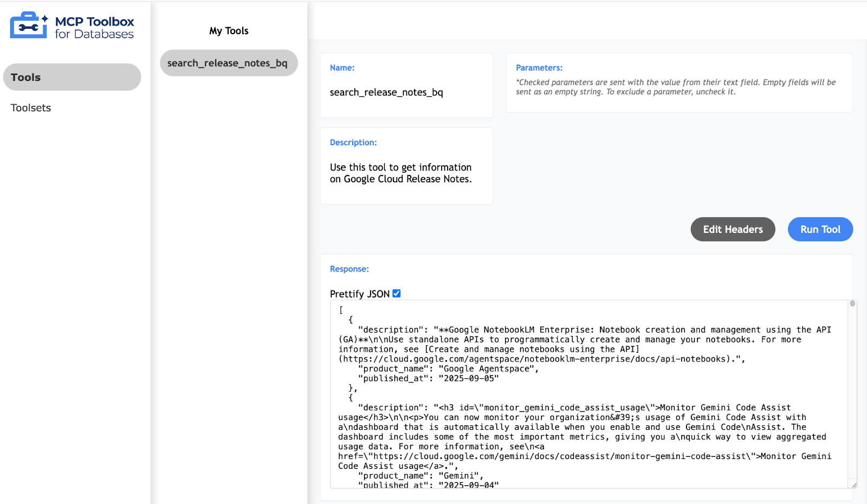Run the tool with Run Tool button
This screenshot has width=867, height=504.
pyautogui.click(x=820, y=229)
